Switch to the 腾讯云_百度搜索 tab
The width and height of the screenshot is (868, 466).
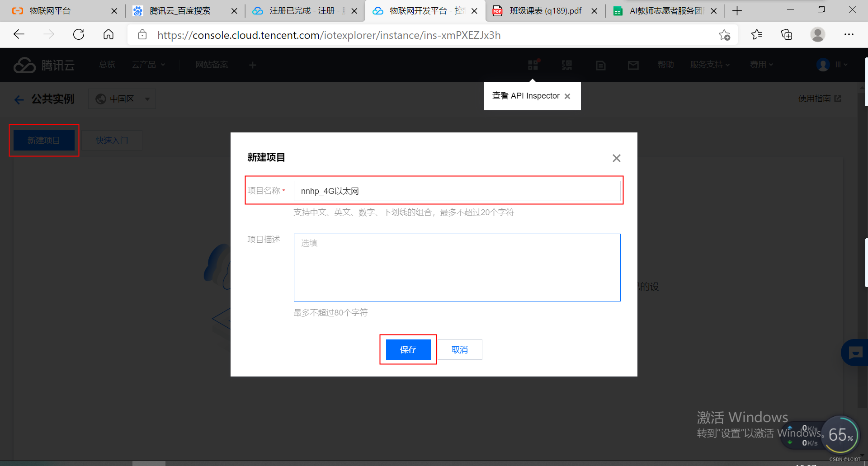tap(180, 11)
